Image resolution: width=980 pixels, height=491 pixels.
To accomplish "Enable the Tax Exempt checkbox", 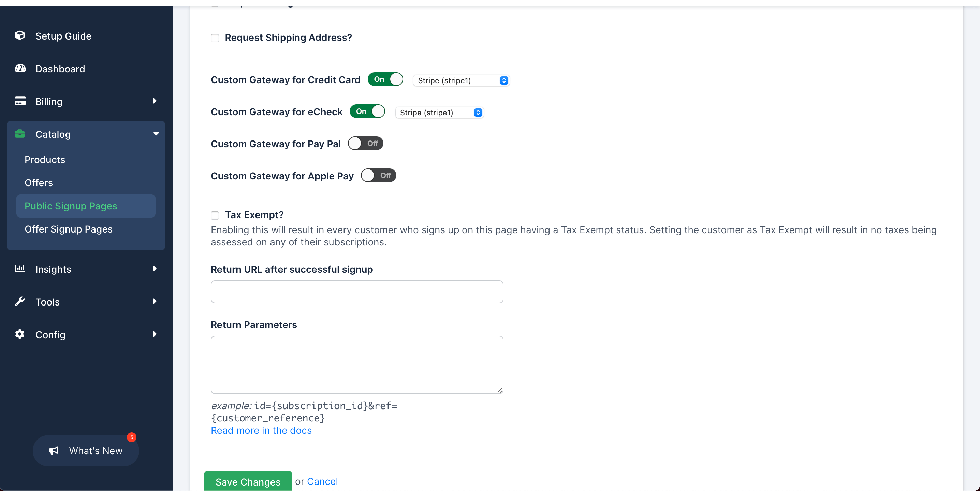I will coord(215,215).
